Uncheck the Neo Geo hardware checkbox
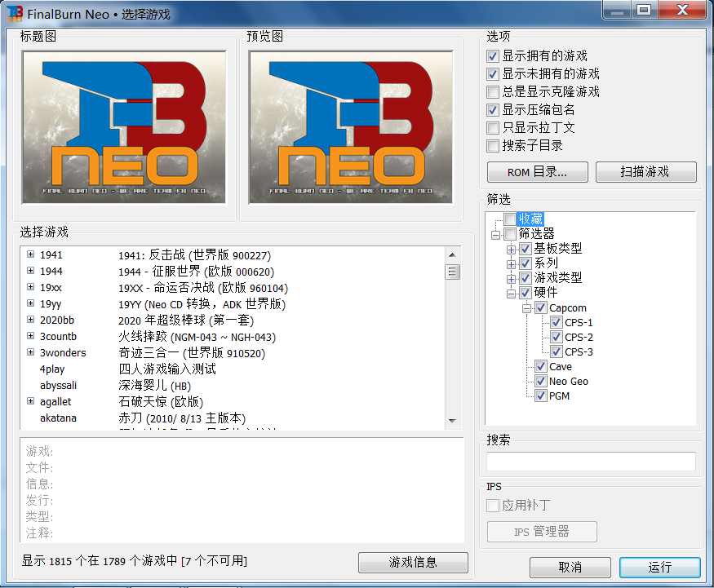 click(x=540, y=381)
